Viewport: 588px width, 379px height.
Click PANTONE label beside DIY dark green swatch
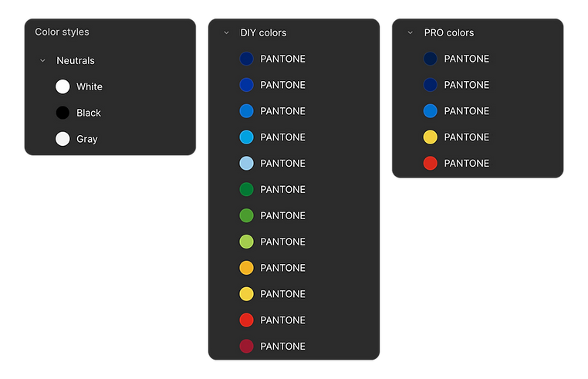[x=282, y=190]
